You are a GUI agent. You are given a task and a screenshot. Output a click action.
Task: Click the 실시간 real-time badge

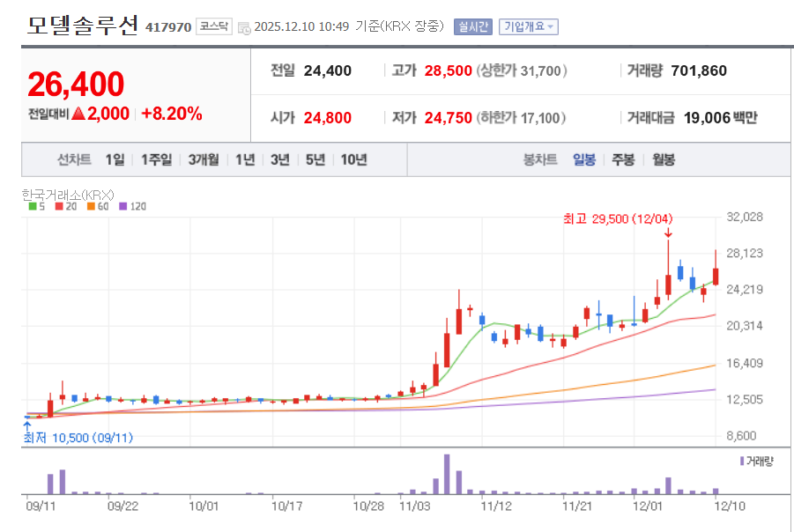(x=472, y=26)
